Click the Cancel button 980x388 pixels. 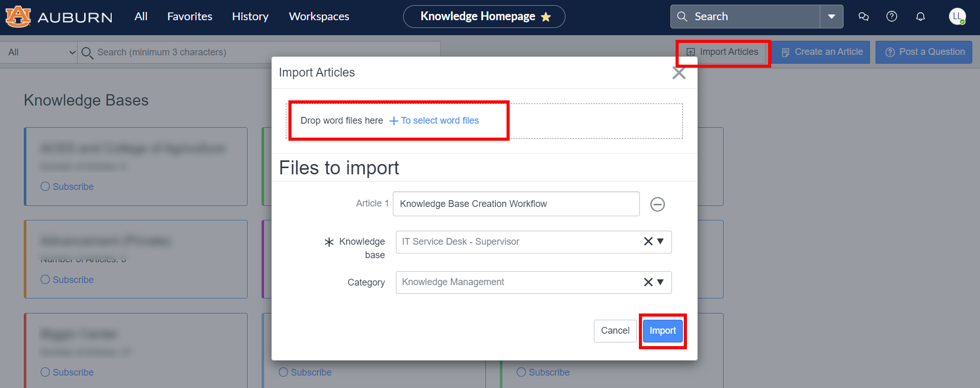pyautogui.click(x=615, y=331)
